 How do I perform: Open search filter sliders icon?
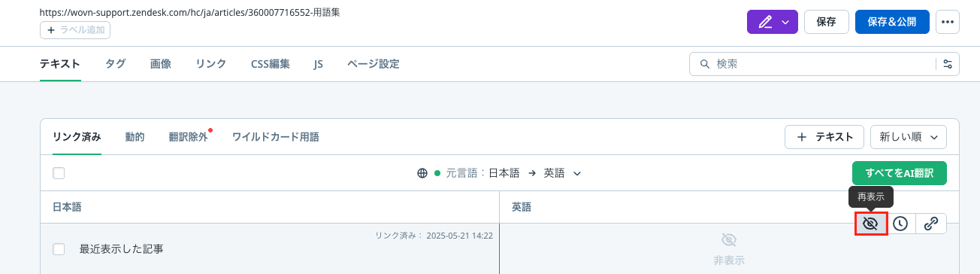[948, 64]
